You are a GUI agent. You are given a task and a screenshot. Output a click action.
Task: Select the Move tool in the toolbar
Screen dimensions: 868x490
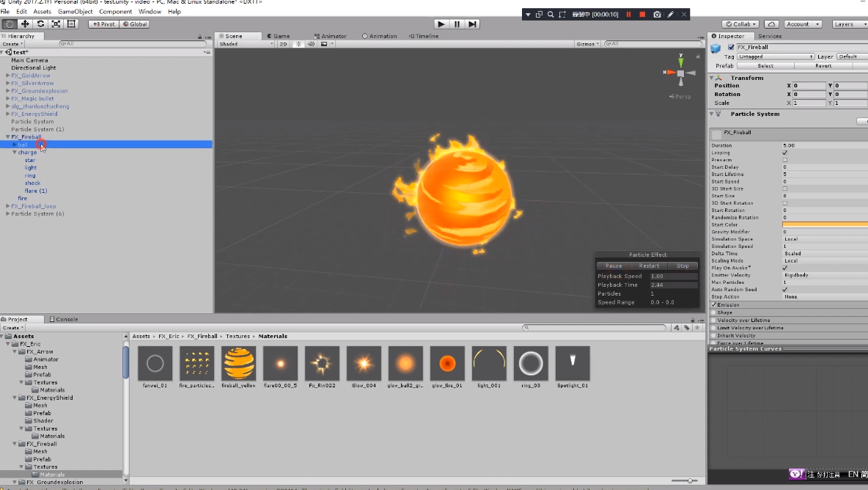(25, 23)
